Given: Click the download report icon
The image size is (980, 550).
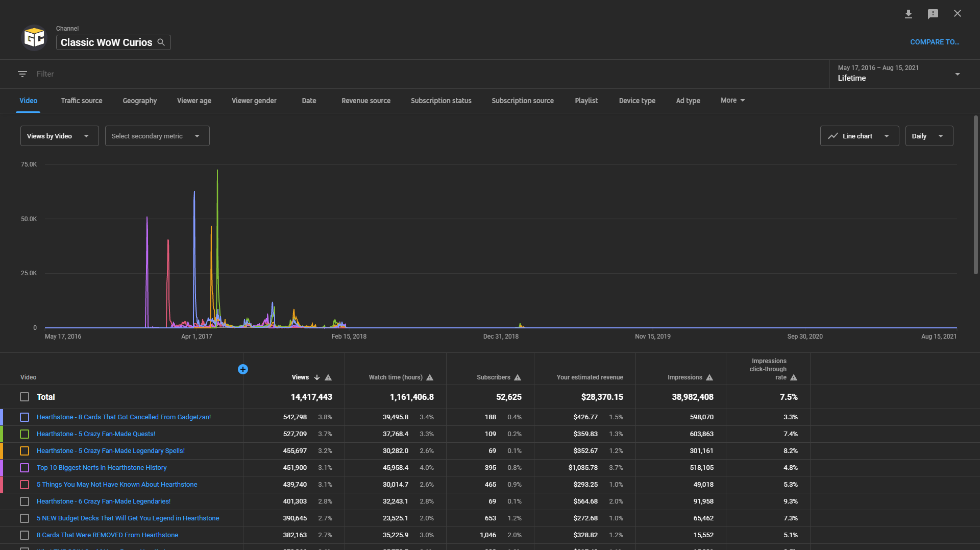Looking at the screenshot, I should click(909, 14).
